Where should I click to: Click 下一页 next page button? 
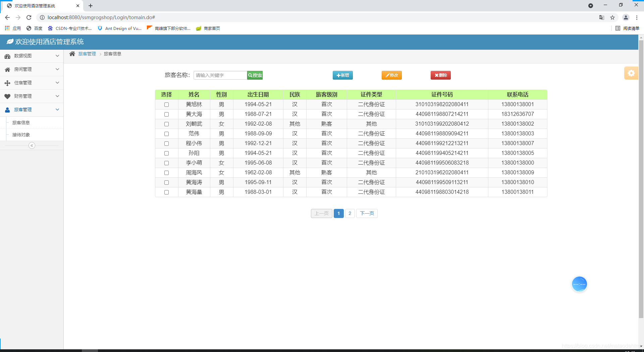pyautogui.click(x=367, y=213)
